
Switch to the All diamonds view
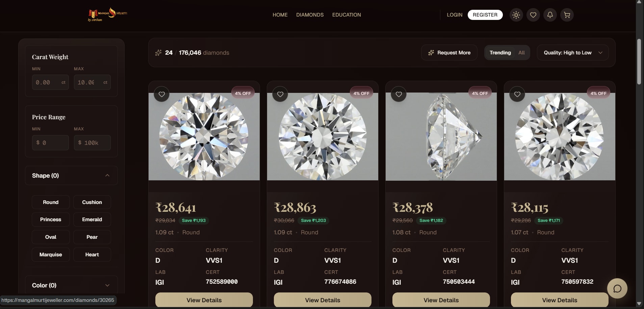pos(521,52)
